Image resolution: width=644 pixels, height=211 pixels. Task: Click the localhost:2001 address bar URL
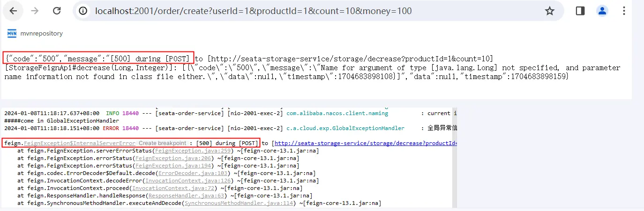[x=253, y=11]
